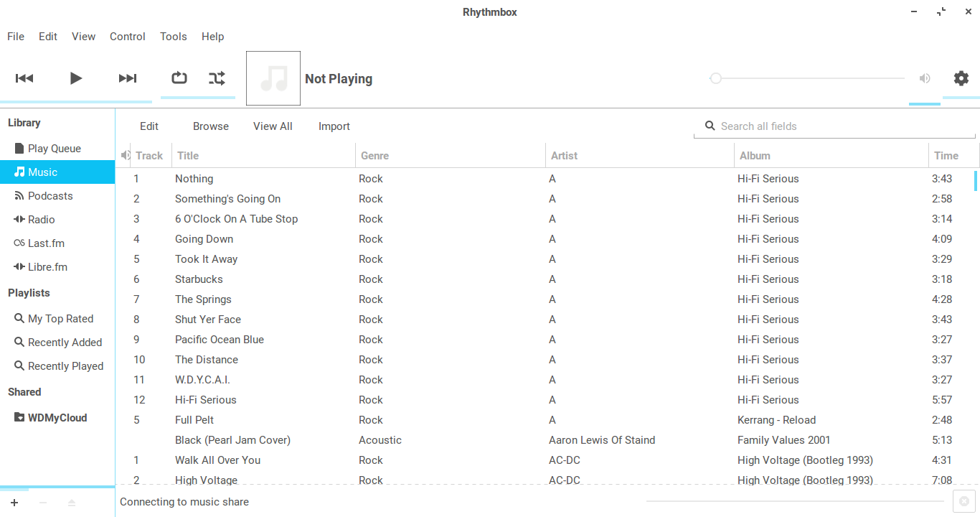This screenshot has height=517, width=980.
Task: Click the playing-indicator speaker column header
Action: [125, 155]
